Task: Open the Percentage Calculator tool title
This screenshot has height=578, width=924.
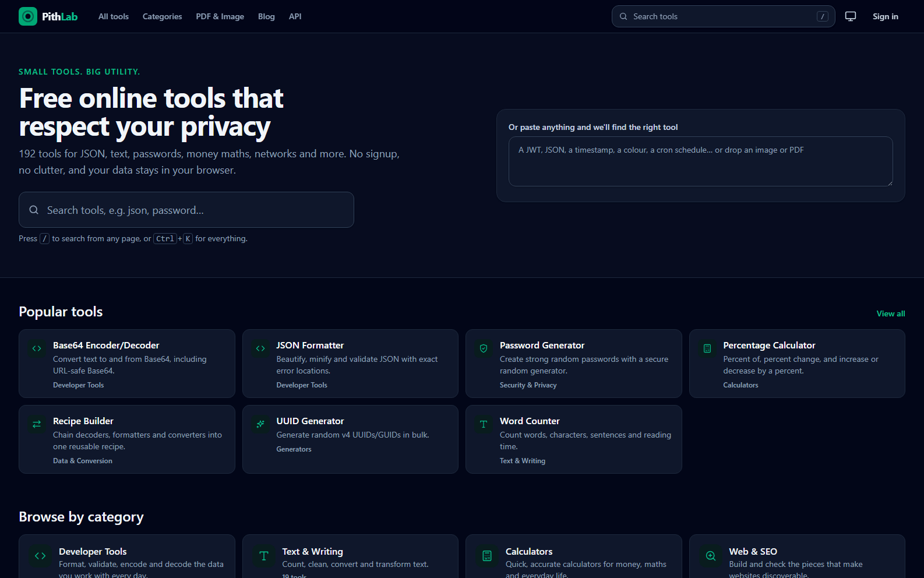Action: [x=769, y=346]
